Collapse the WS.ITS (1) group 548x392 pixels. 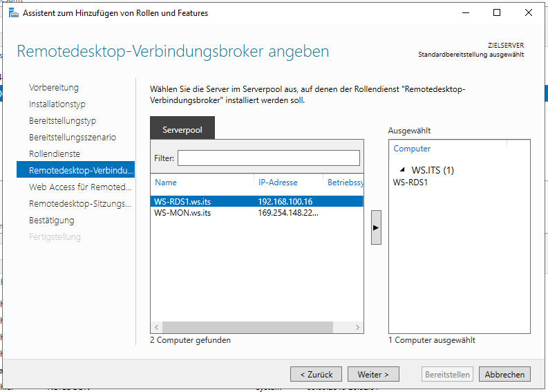pyautogui.click(x=402, y=170)
